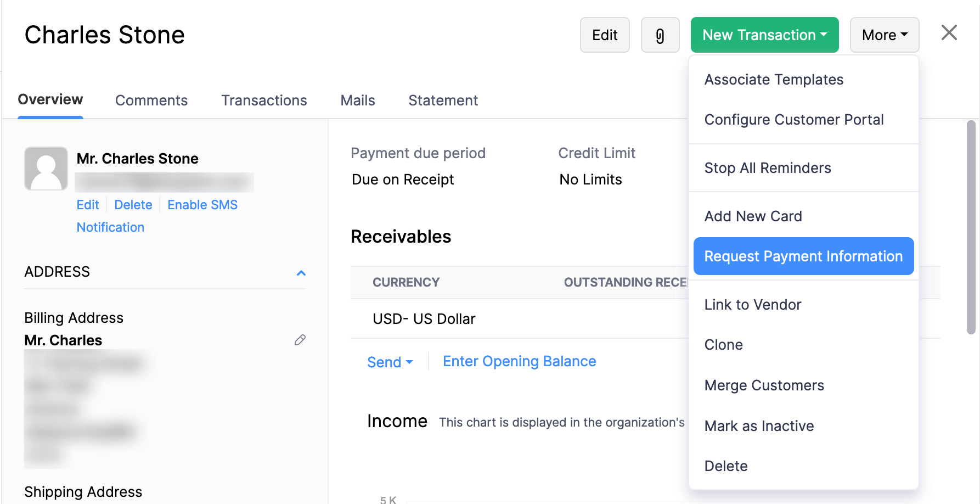
Task: Select Request Payment Information from the menu
Action: coord(803,256)
